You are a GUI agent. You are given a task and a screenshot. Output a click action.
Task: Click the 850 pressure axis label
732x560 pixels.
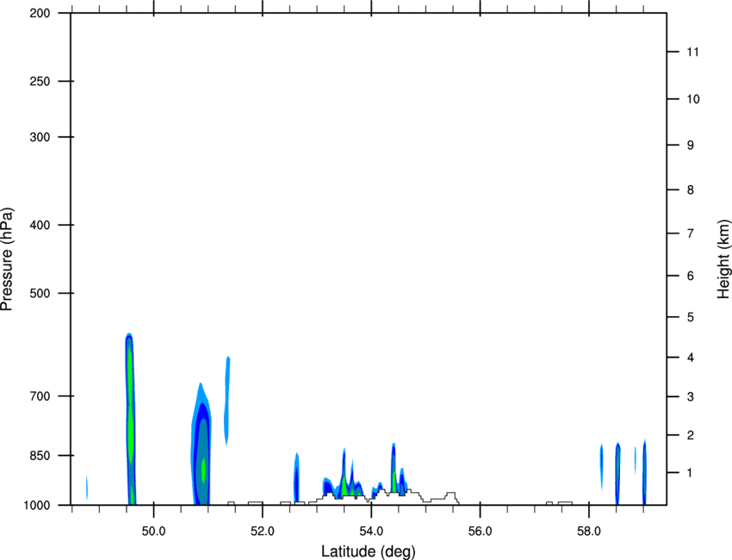(40, 456)
